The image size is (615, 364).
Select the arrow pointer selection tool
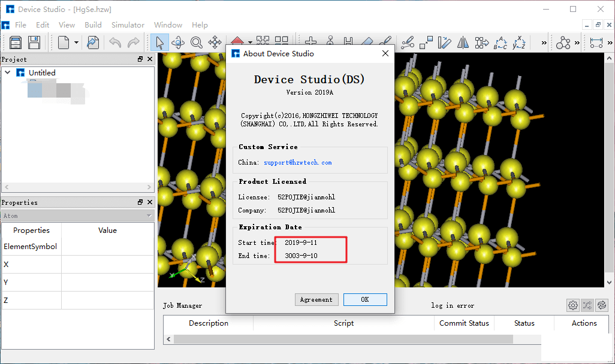(159, 43)
